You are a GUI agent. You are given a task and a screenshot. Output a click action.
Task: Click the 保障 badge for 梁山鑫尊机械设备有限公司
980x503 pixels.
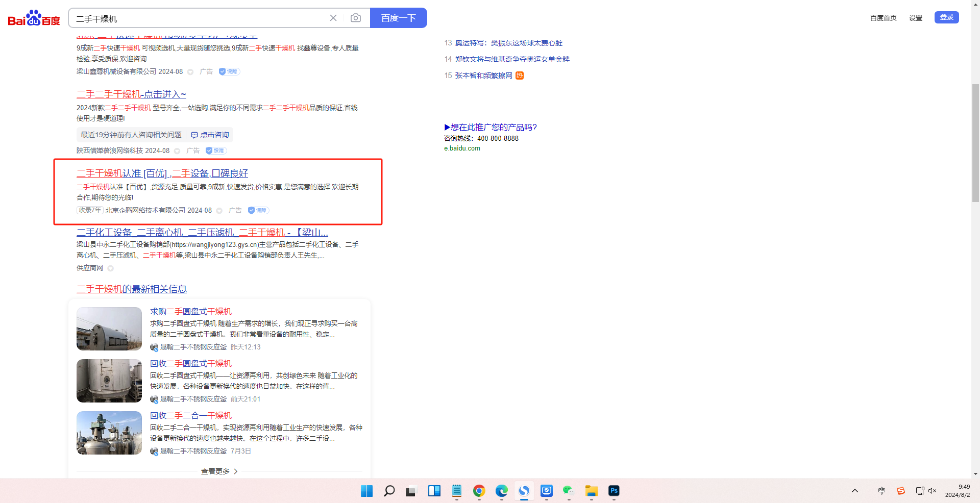coord(229,72)
